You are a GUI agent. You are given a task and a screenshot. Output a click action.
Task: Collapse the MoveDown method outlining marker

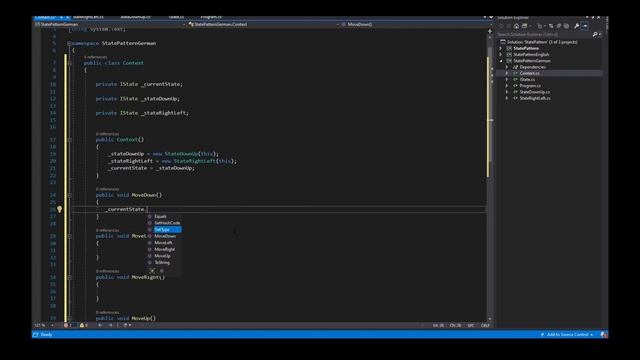(70, 196)
